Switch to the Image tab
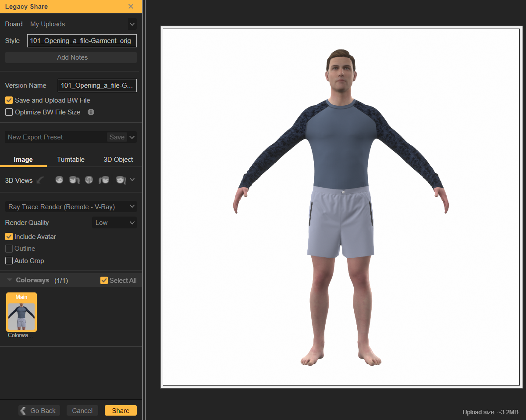Image resolution: width=526 pixels, height=420 pixels. click(23, 160)
